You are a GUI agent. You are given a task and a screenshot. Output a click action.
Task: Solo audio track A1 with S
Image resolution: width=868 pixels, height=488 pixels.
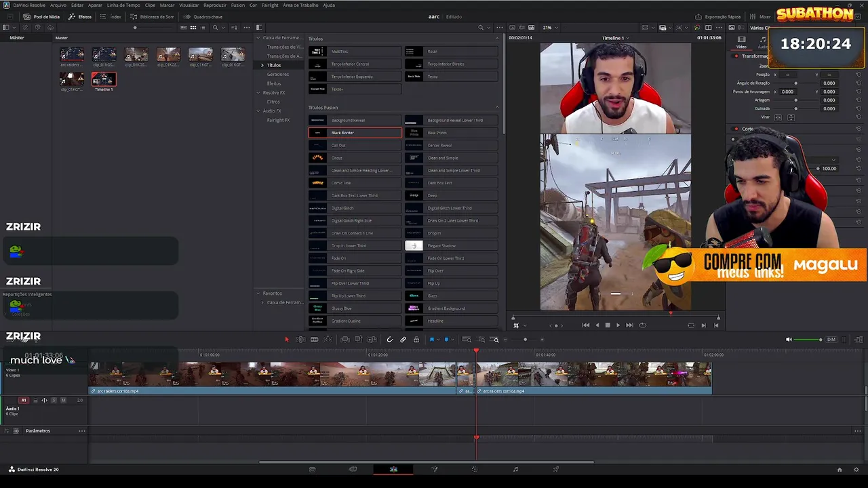pos(54,401)
